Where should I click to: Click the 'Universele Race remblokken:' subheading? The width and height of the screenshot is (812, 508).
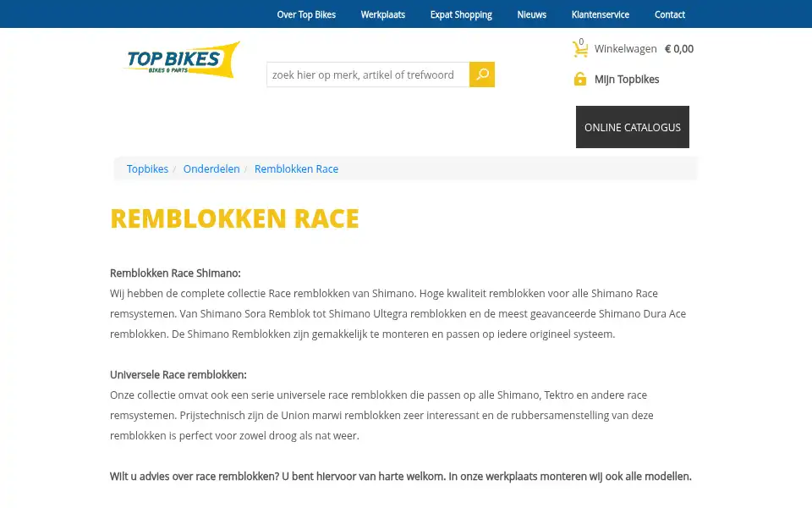click(178, 375)
